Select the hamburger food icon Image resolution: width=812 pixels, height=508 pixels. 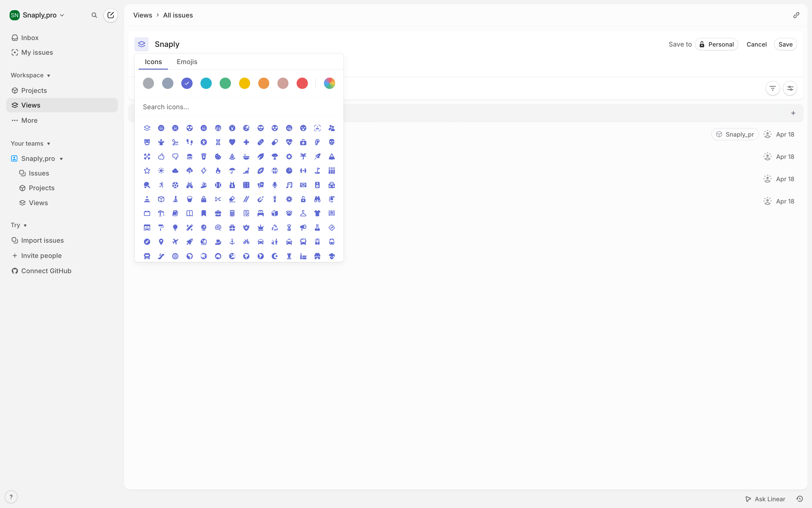tap(189, 157)
